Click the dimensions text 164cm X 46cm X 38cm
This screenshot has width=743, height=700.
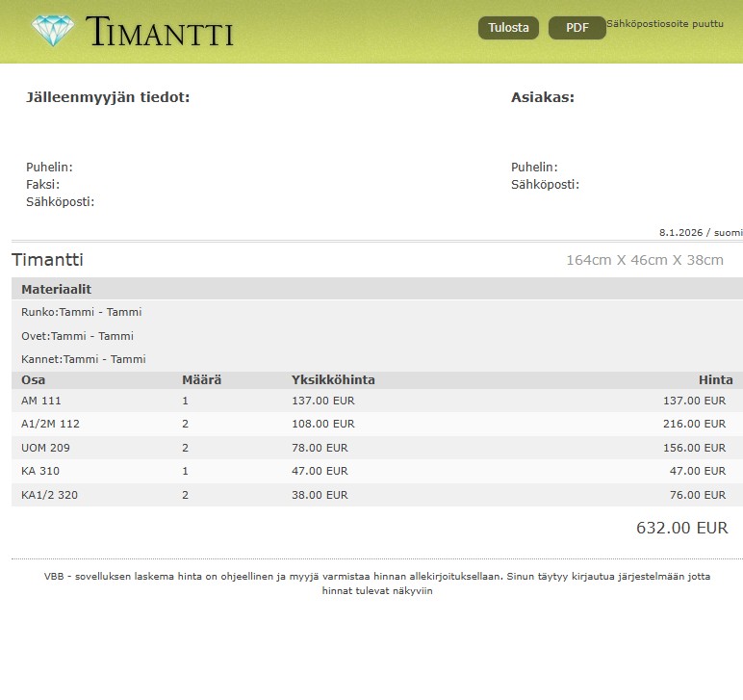[x=644, y=260]
